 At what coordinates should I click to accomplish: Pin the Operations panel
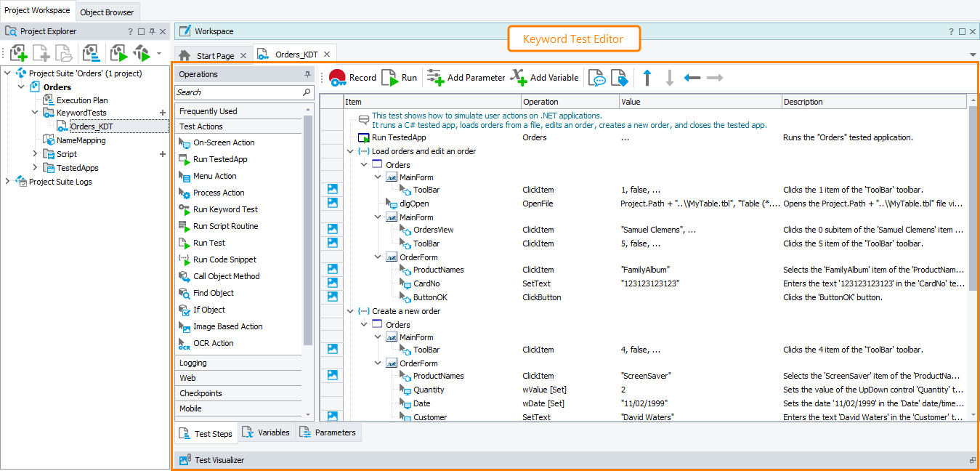(308, 73)
